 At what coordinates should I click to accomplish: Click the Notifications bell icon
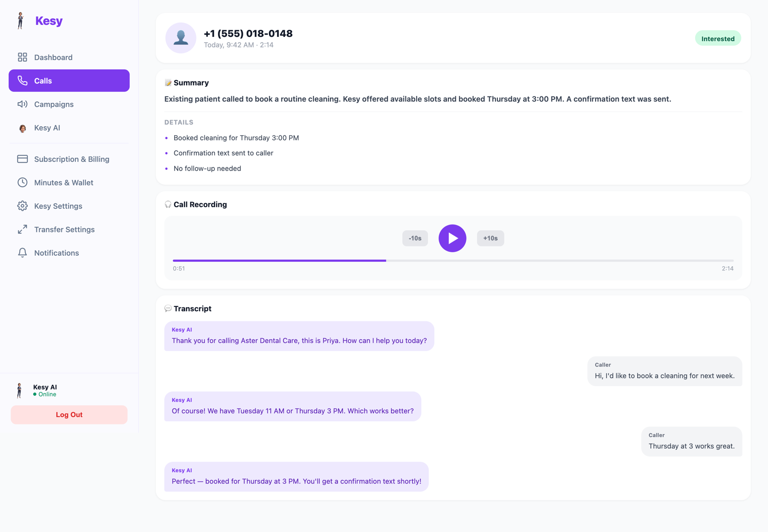click(23, 253)
